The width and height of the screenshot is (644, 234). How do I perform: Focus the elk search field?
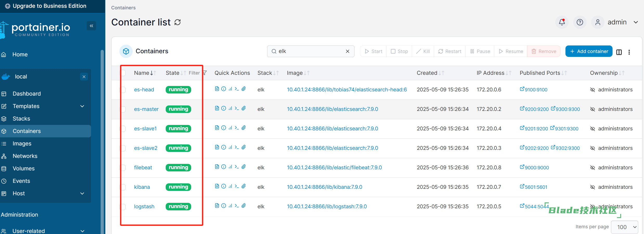tap(311, 51)
